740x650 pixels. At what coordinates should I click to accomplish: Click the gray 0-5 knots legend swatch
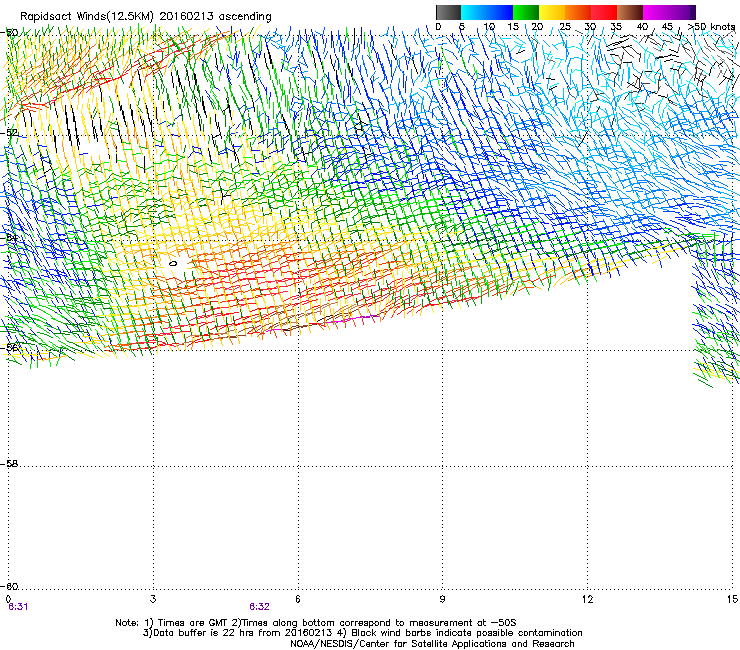point(448,12)
